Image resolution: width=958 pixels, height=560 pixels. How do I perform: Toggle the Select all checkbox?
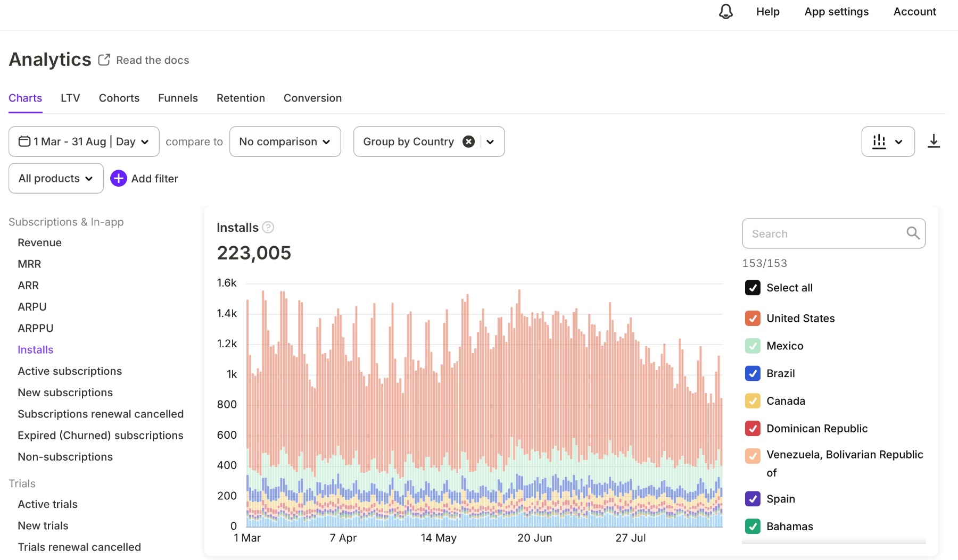pyautogui.click(x=753, y=288)
